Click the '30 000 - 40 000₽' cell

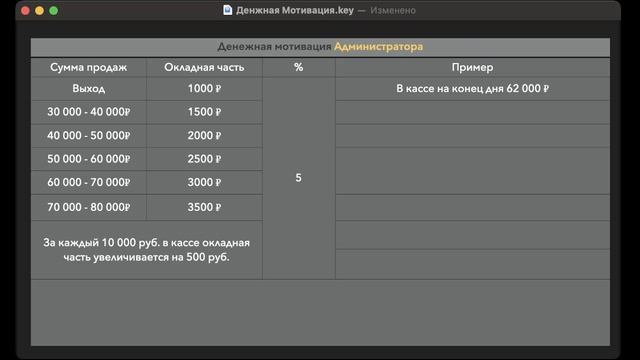click(89, 112)
